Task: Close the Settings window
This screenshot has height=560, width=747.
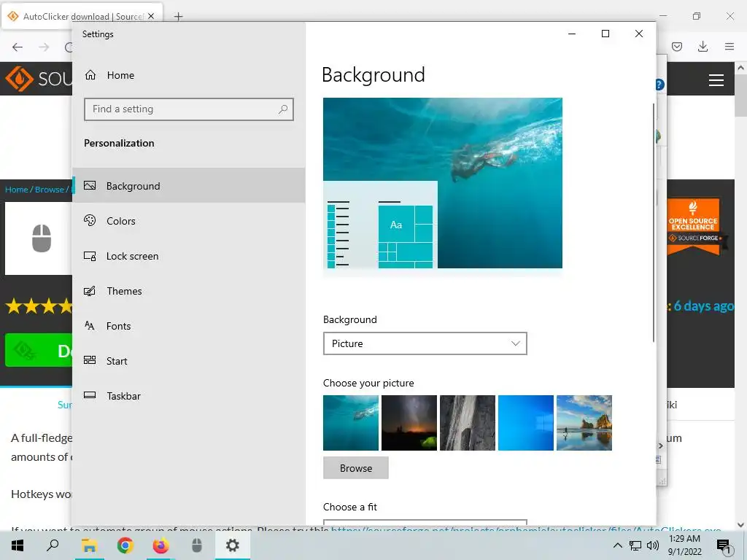Action: [639, 34]
